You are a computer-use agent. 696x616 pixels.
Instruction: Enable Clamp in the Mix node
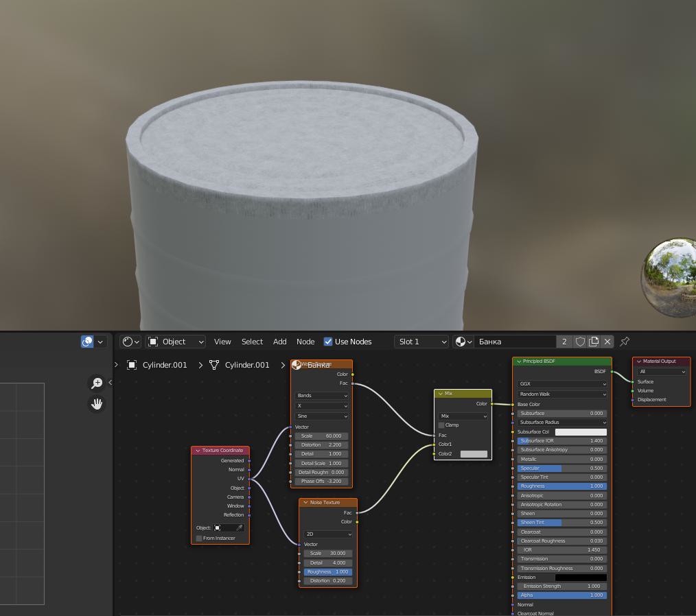coord(441,425)
